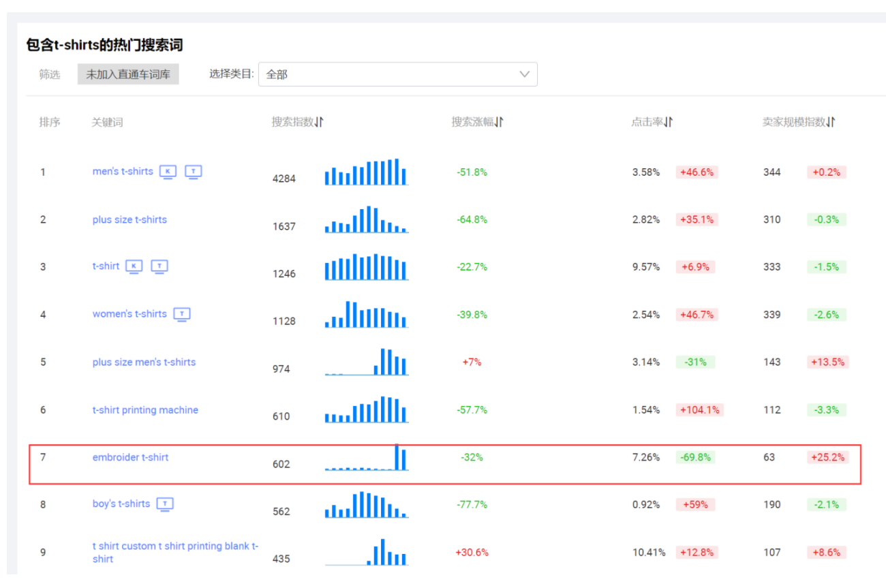Click the K icon next to t-shirt keyword
Screen dimensions: 886x588
(x=134, y=266)
